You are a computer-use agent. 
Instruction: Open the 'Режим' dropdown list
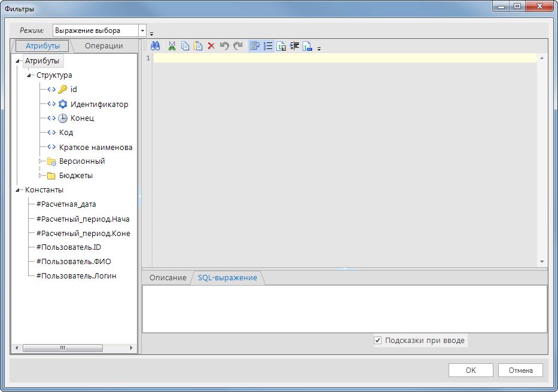(x=142, y=30)
